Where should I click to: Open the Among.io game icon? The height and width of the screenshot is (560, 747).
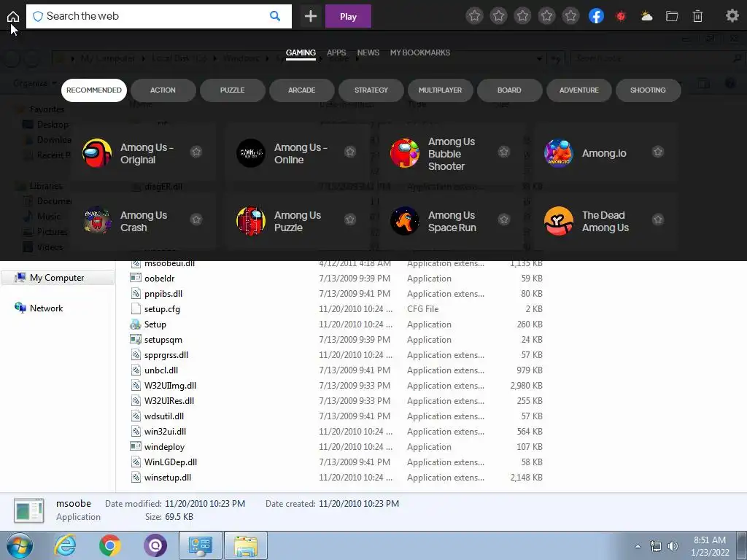(x=558, y=153)
